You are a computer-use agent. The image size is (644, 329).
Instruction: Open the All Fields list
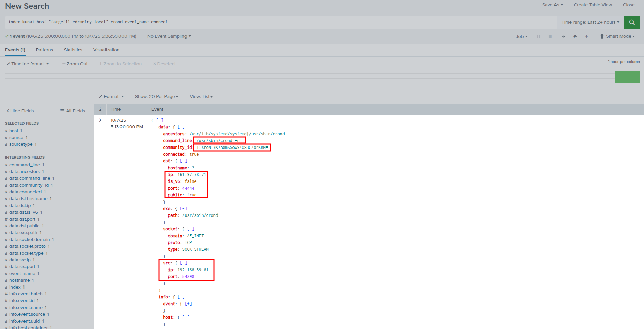(73, 111)
